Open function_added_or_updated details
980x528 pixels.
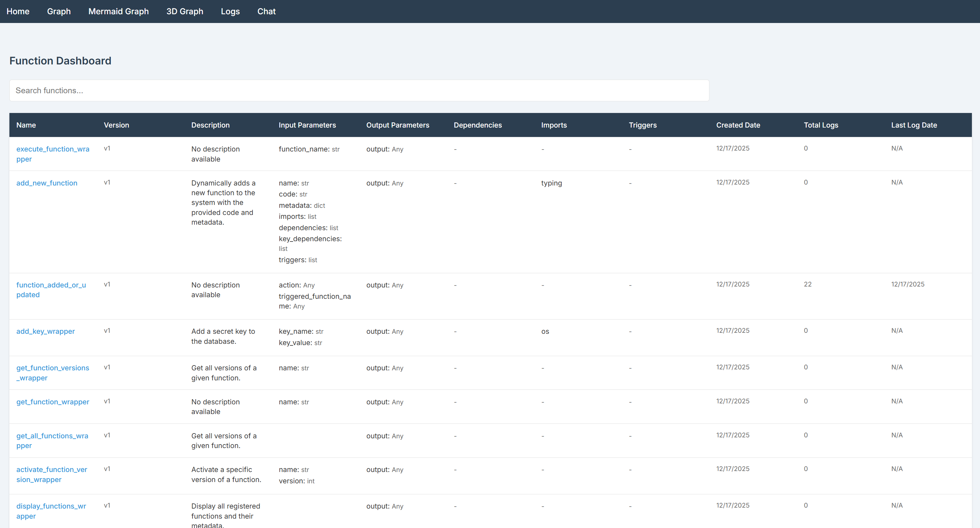51,290
